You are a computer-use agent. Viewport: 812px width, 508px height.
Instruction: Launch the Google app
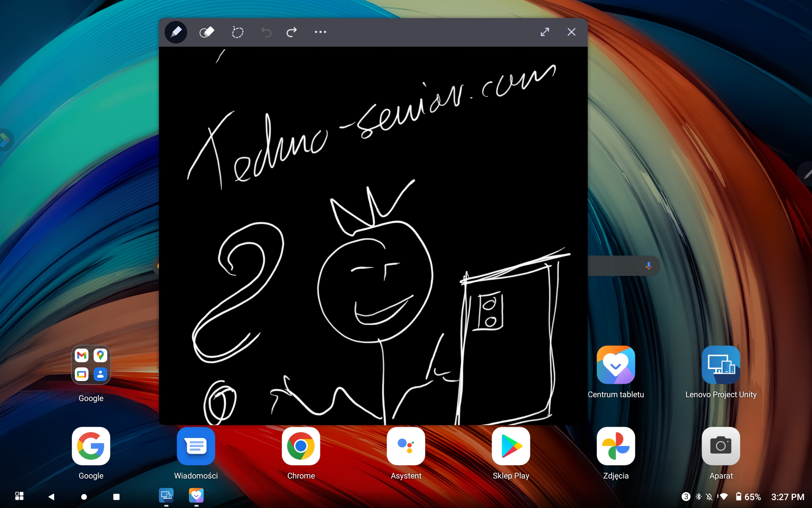click(x=91, y=446)
